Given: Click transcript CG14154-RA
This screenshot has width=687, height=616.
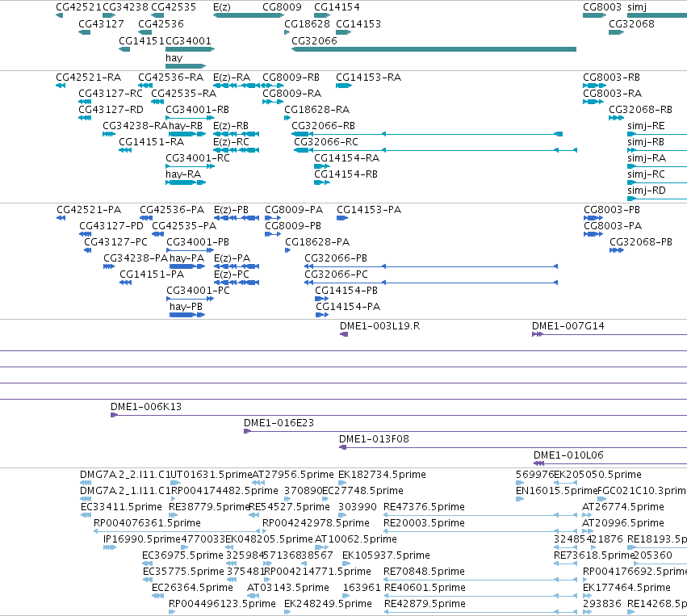Looking at the screenshot, I should pyautogui.click(x=346, y=157).
